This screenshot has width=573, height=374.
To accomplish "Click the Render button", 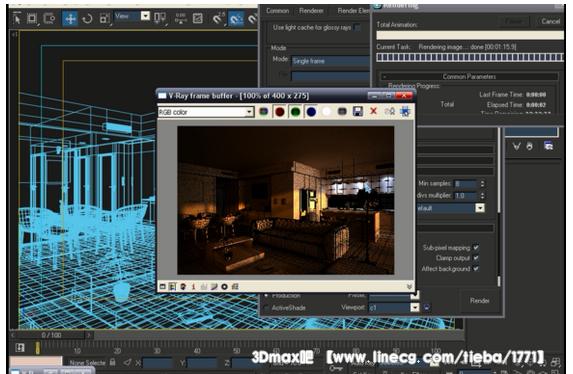I will 479,301.
